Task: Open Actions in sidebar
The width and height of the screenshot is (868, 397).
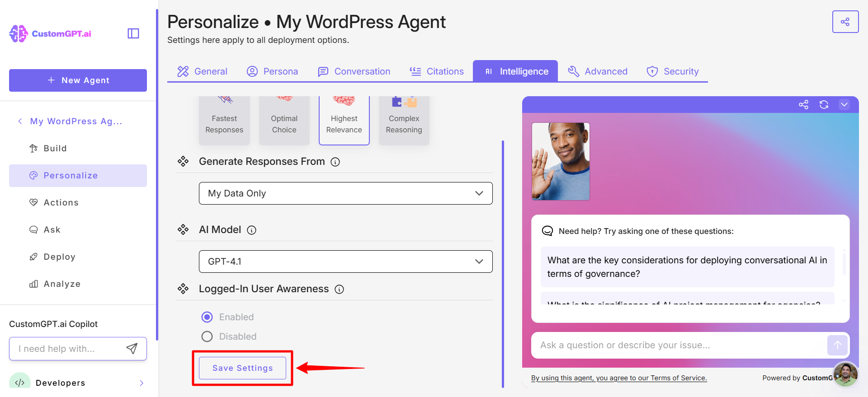Action: coord(78,202)
